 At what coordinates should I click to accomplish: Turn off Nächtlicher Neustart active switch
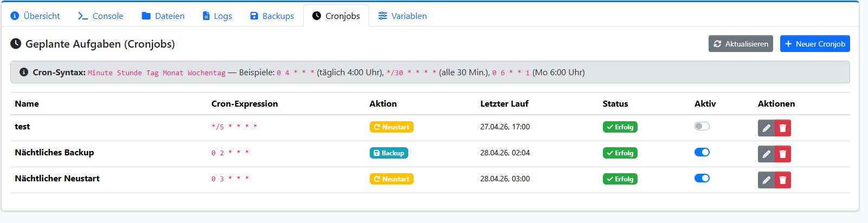coord(702,178)
